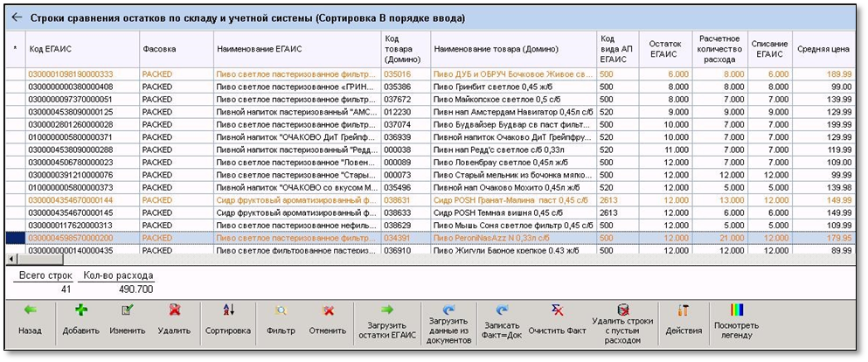
Task: Select the selected row's dark marker cell
Action: click(x=16, y=238)
